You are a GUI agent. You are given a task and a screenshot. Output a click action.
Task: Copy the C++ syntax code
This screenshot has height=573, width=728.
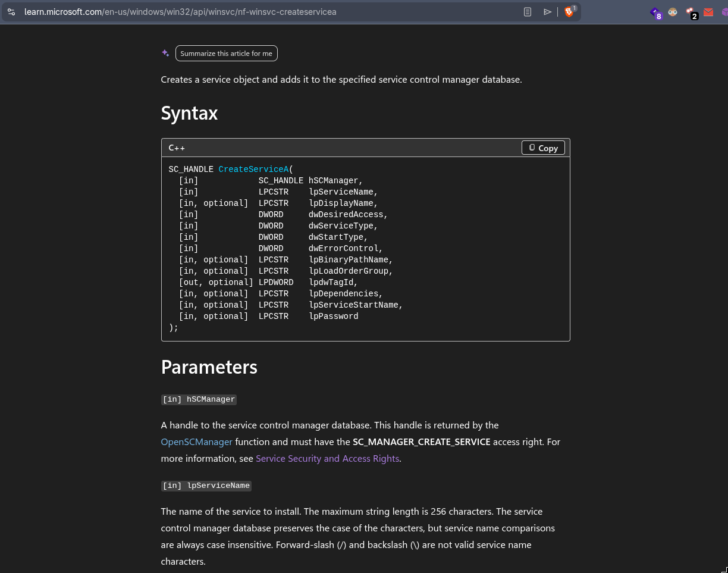543,148
